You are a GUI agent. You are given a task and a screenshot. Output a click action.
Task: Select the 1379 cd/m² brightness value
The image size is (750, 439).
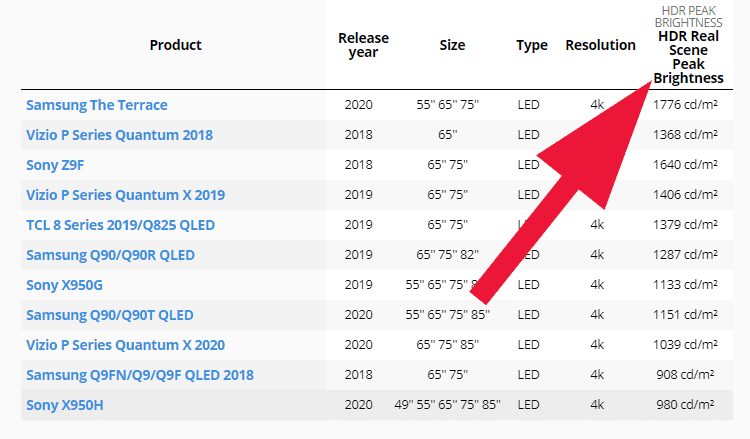[685, 224]
